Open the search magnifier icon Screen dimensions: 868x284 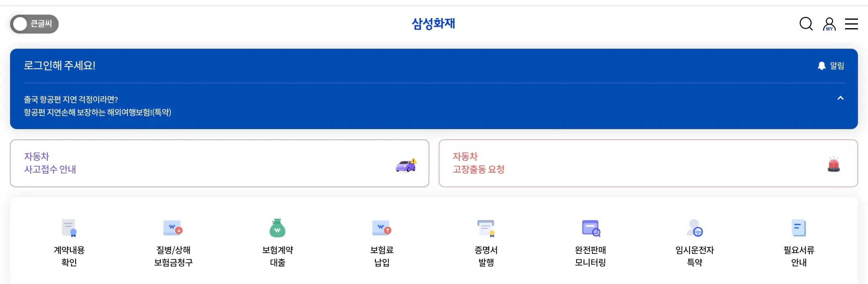(x=806, y=24)
